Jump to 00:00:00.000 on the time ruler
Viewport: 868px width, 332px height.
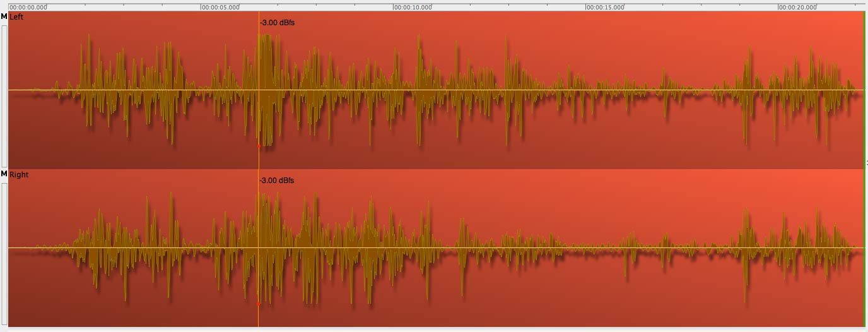pos(28,8)
